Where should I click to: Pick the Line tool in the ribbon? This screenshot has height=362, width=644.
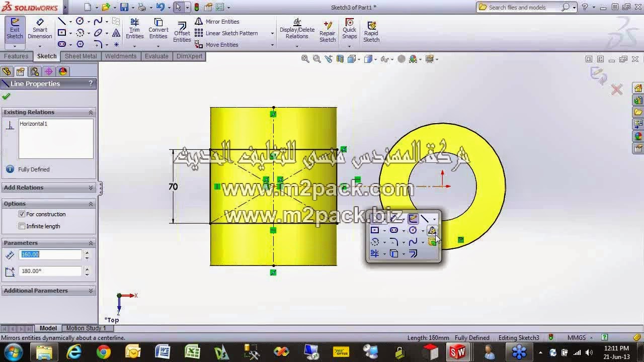62,21
